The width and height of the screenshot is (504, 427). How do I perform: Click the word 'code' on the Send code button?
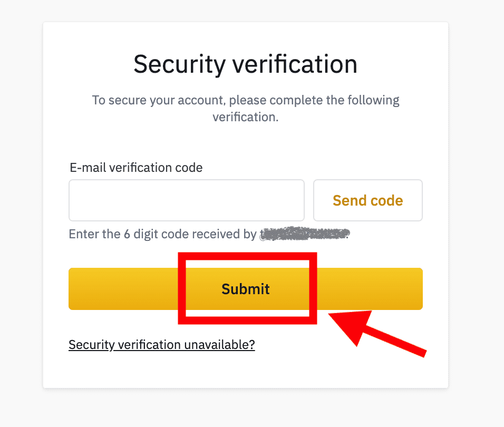386,200
